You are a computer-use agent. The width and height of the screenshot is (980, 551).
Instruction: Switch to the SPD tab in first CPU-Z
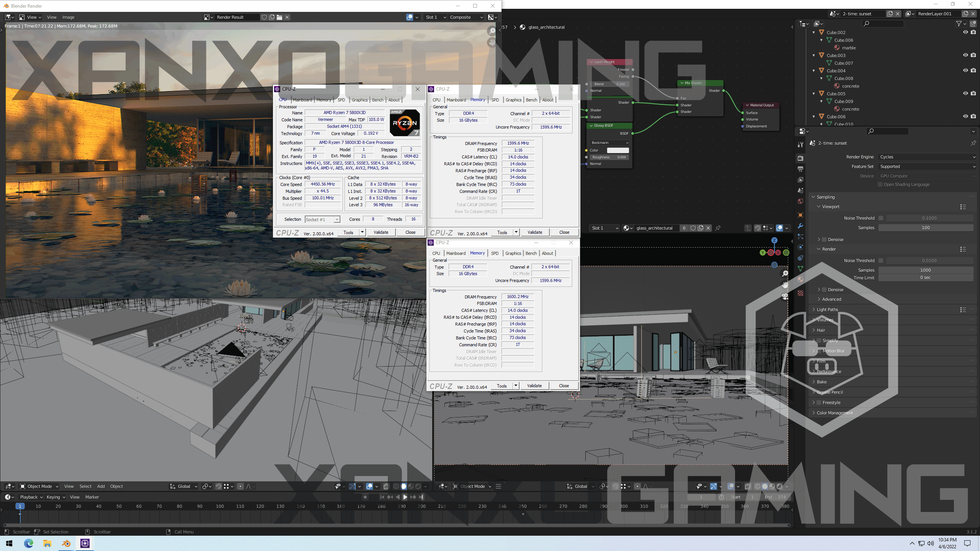tap(341, 100)
